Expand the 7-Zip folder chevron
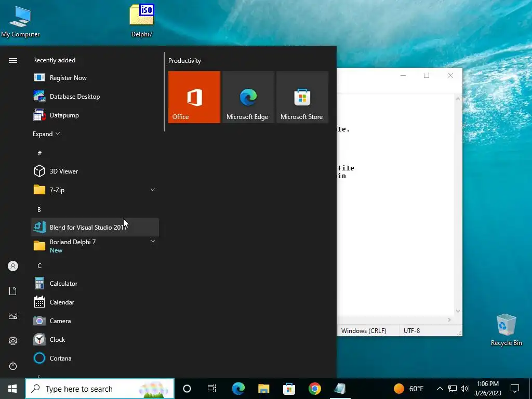The width and height of the screenshot is (532, 399). click(153, 190)
